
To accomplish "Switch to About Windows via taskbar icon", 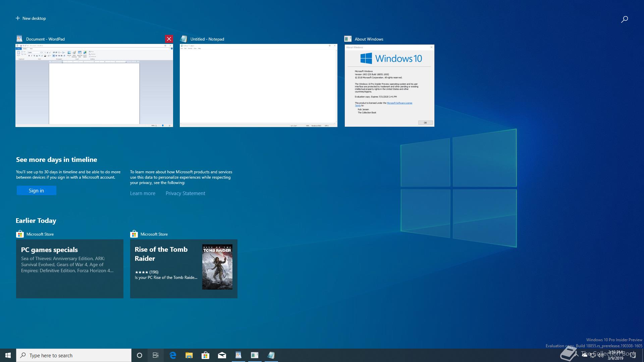I will [255, 355].
